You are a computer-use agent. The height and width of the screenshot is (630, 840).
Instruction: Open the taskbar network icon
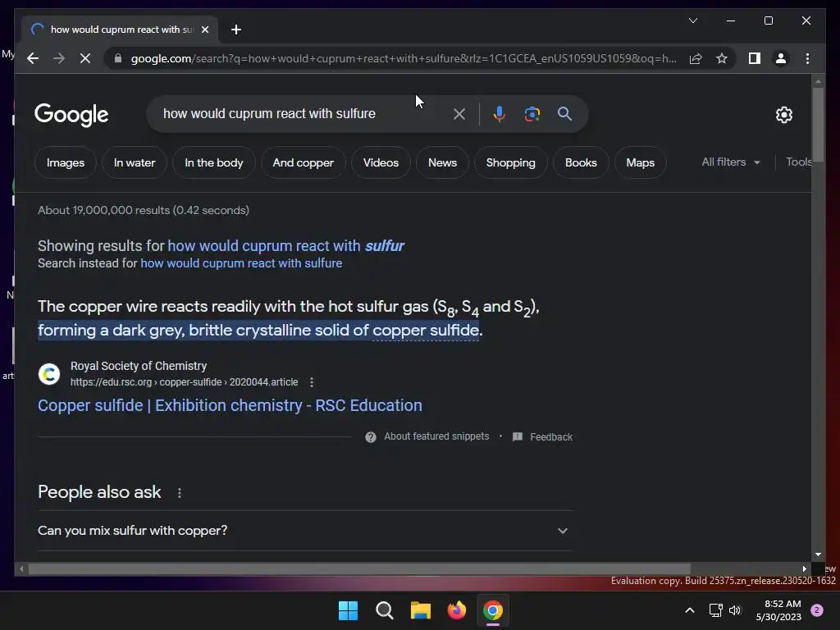tap(715, 610)
